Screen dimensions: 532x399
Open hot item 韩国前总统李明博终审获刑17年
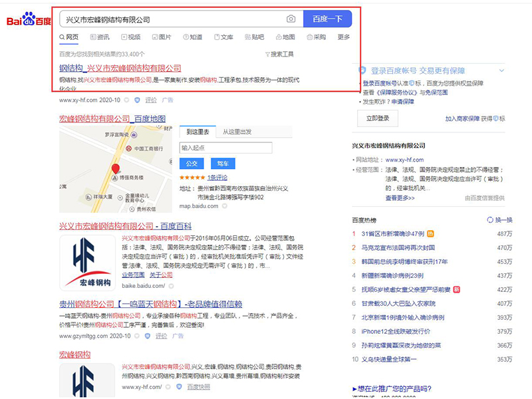(x=404, y=261)
